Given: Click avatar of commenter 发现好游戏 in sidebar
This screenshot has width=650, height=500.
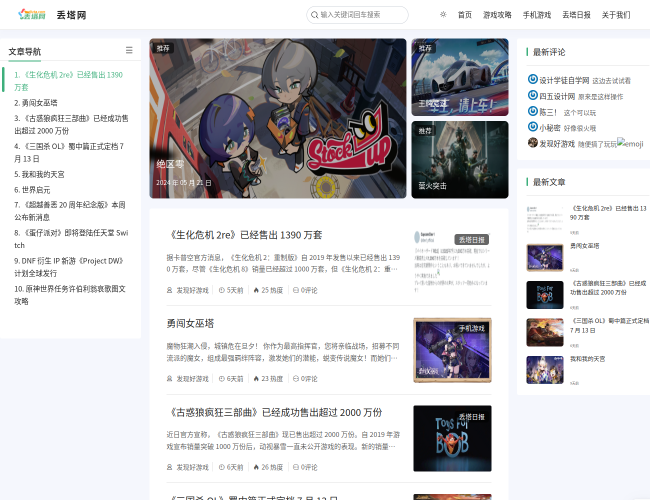Looking at the screenshot, I should point(533,143).
